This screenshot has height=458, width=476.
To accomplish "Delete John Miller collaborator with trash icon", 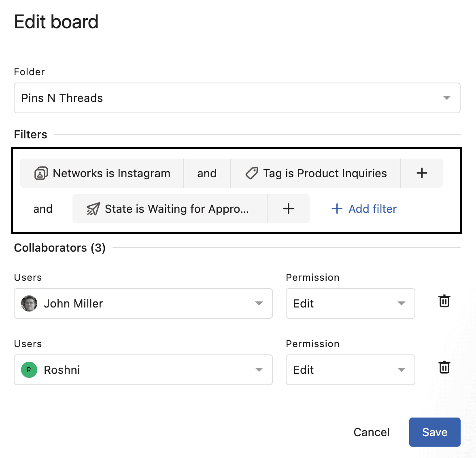I will [444, 301].
